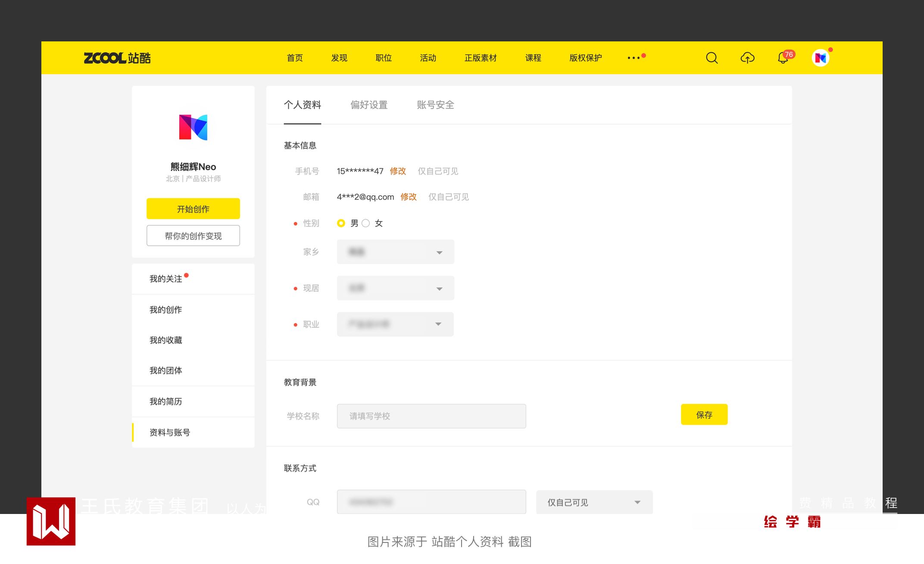Screen dimensions: 924x564
Task: Switch to the 偏好设置 tab
Action: (x=369, y=105)
